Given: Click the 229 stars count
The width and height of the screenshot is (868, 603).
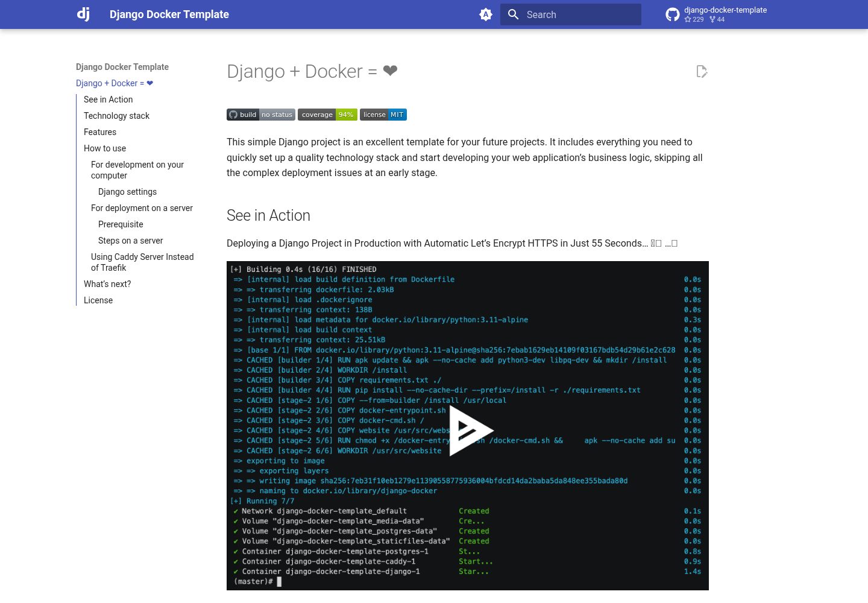Looking at the screenshot, I should [x=694, y=19].
